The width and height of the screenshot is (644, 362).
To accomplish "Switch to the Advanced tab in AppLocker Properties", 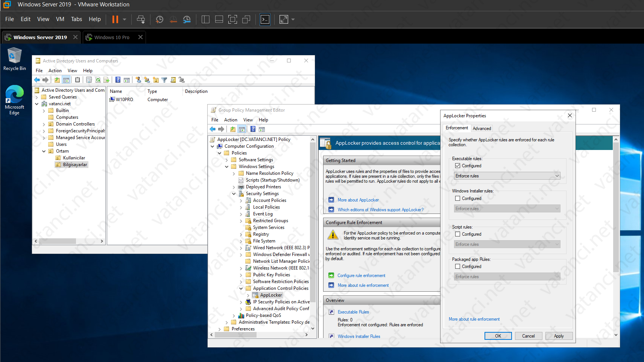I will click(482, 128).
